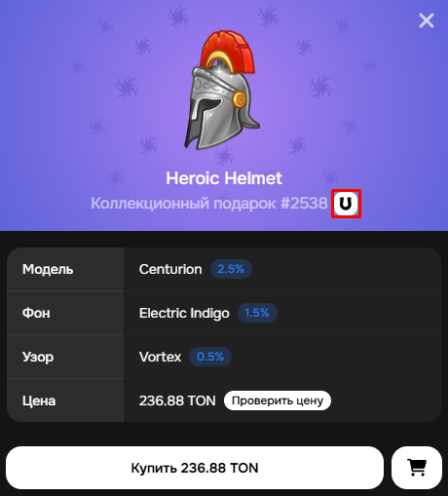Click Коллекционный подарок #2538 text
This screenshot has width=448, height=496.
[x=209, y=204]
